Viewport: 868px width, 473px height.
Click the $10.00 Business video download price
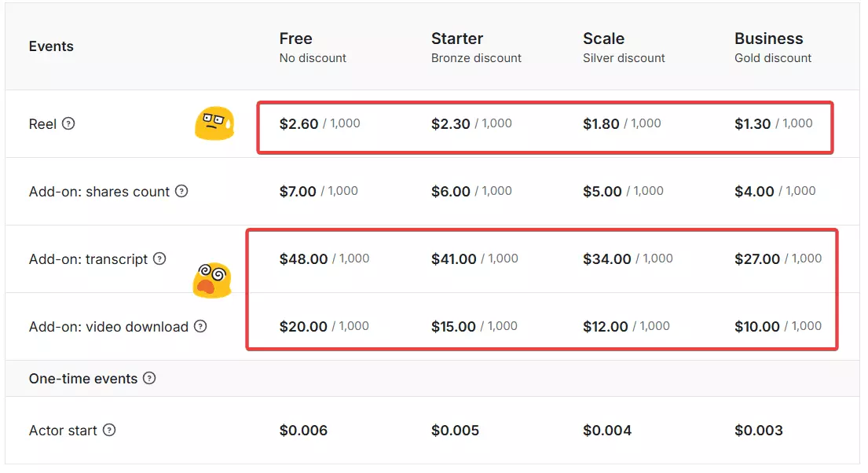tap(757, 326)
